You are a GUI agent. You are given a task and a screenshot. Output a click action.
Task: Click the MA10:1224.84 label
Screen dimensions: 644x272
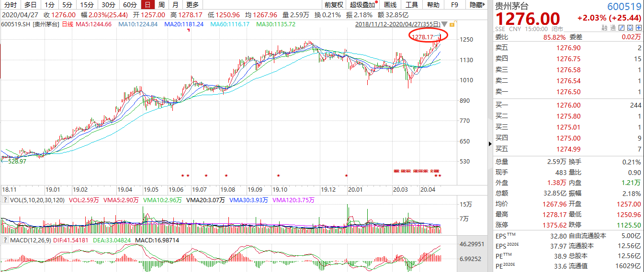[x=138, y=24]
